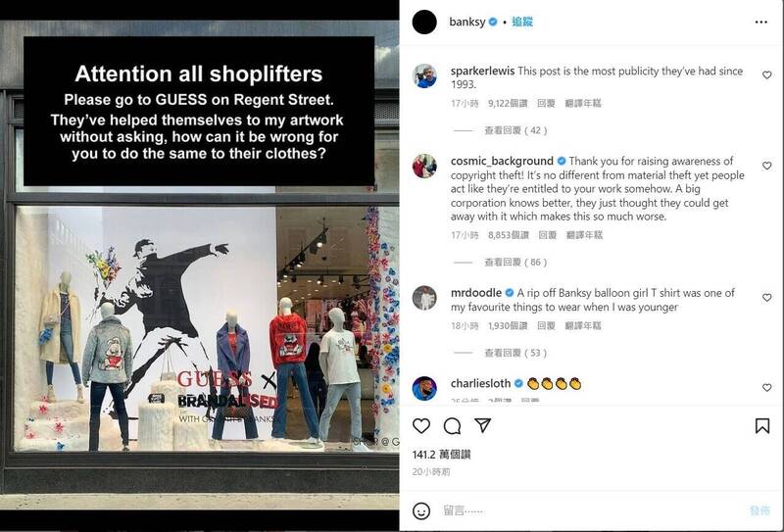This screenshot has height=532, width=784.
Task: Like cosmic_background's comment
Action: pos(766,166)
